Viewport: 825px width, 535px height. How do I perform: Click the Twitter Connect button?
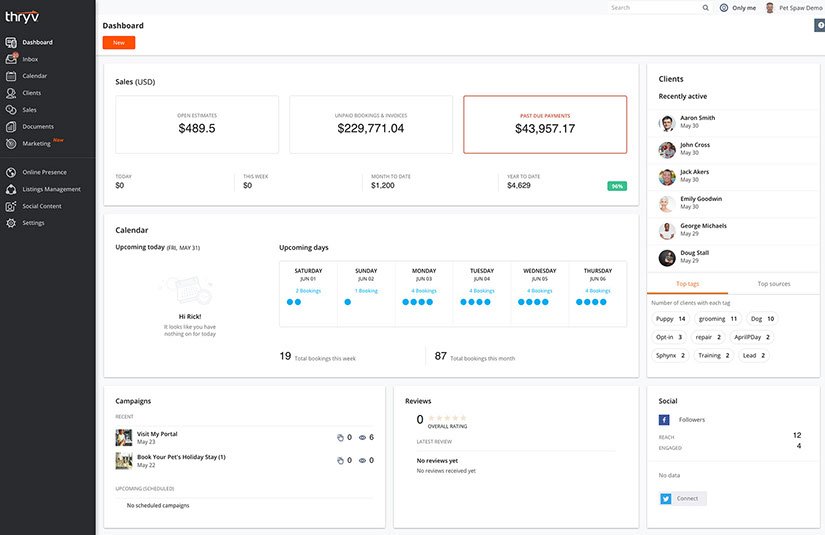(x=682, y=498)
